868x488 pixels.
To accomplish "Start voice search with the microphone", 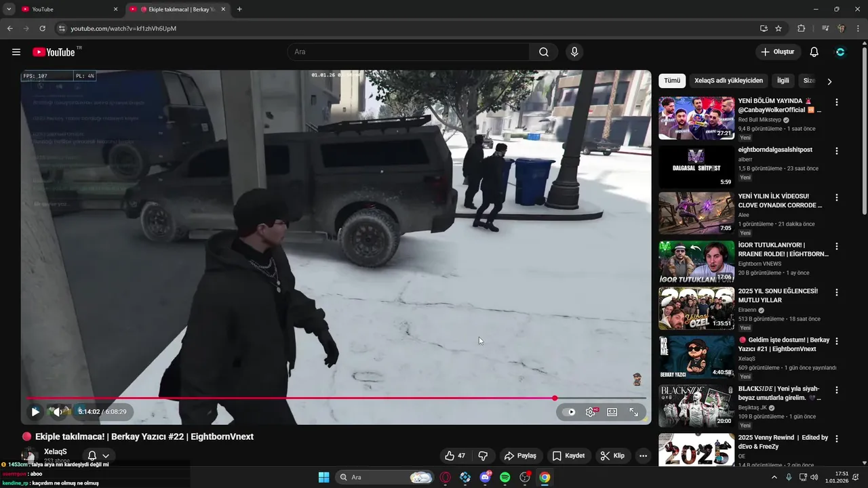I will pyautogui.click(x=574, y=52).
